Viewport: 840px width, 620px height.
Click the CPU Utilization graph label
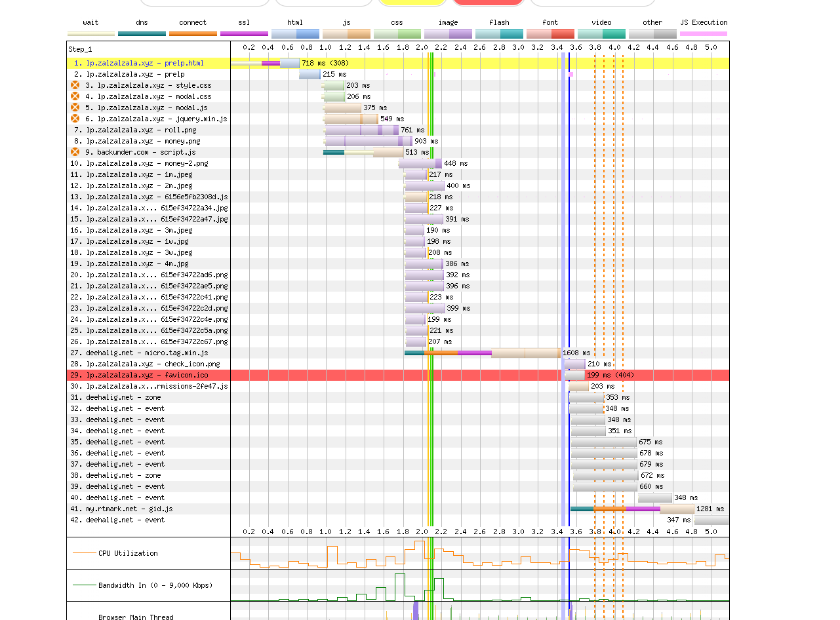pos(128,553)
